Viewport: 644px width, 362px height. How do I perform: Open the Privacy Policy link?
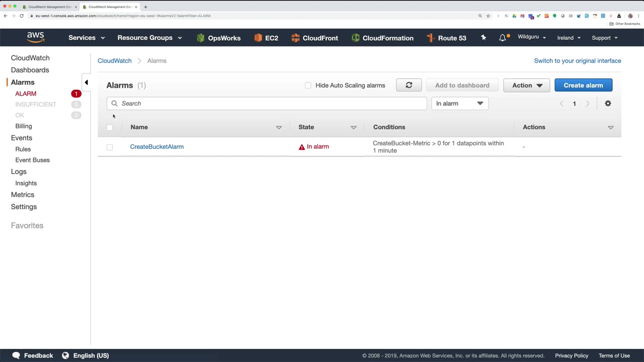point(572,355)
